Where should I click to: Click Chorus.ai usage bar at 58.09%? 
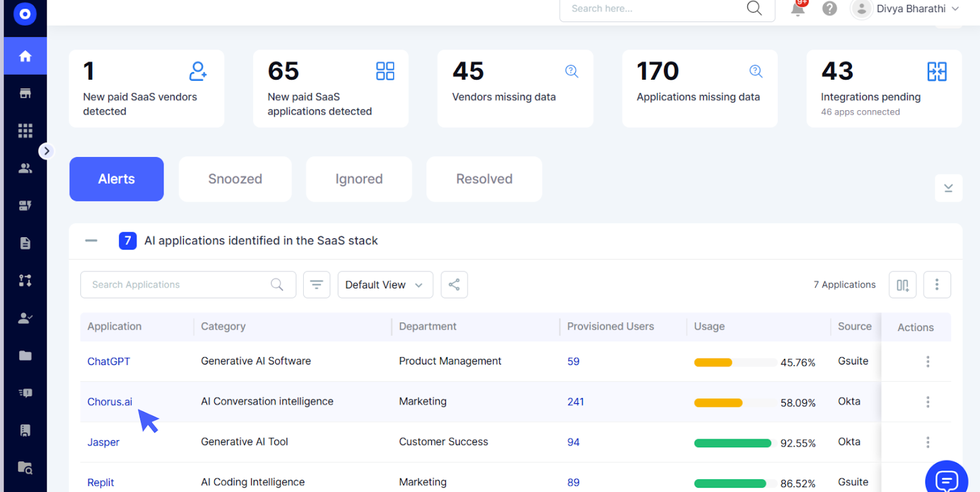coord(735,403)
